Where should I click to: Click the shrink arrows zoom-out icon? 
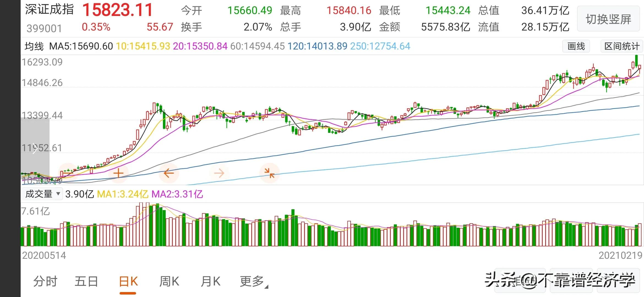coord(269,173)
